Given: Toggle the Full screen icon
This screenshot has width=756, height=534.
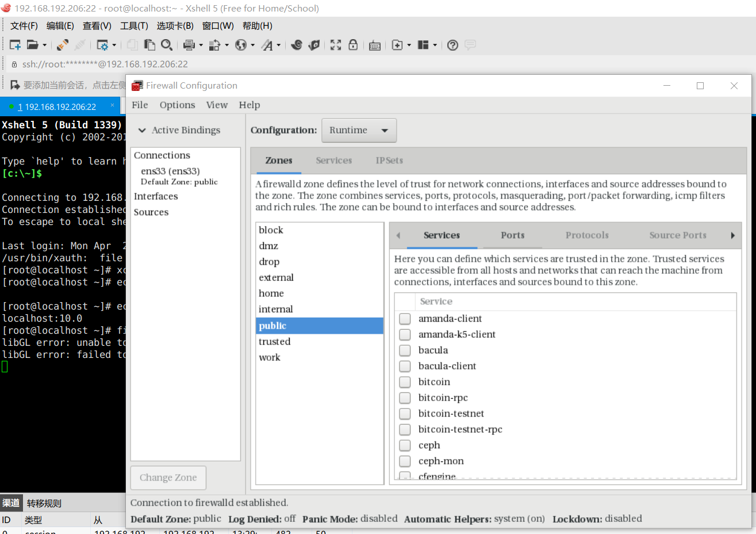Looking at the screenshot, I should click(x=336, y=45).
